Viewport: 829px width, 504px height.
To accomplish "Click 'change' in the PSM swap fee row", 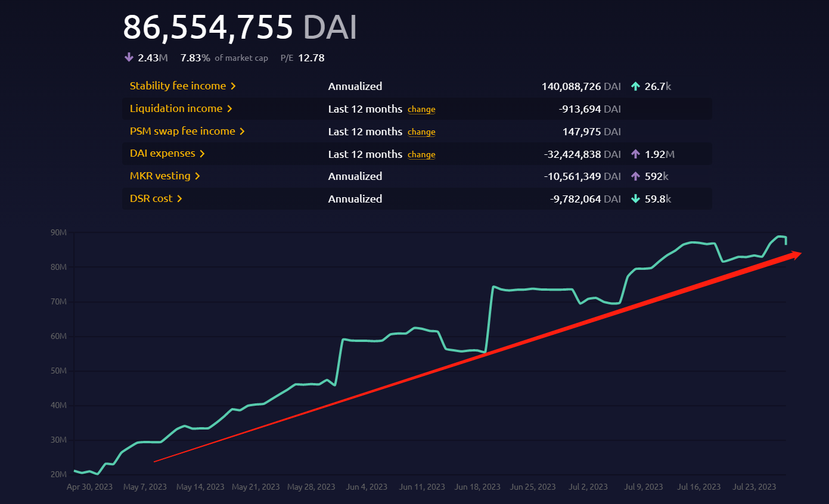I will 421,132.
